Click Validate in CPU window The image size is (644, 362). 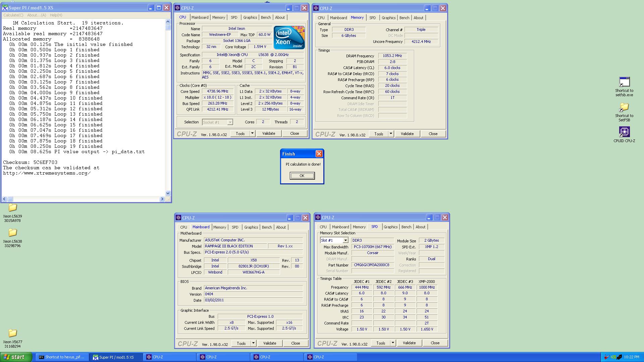[269, 133]
